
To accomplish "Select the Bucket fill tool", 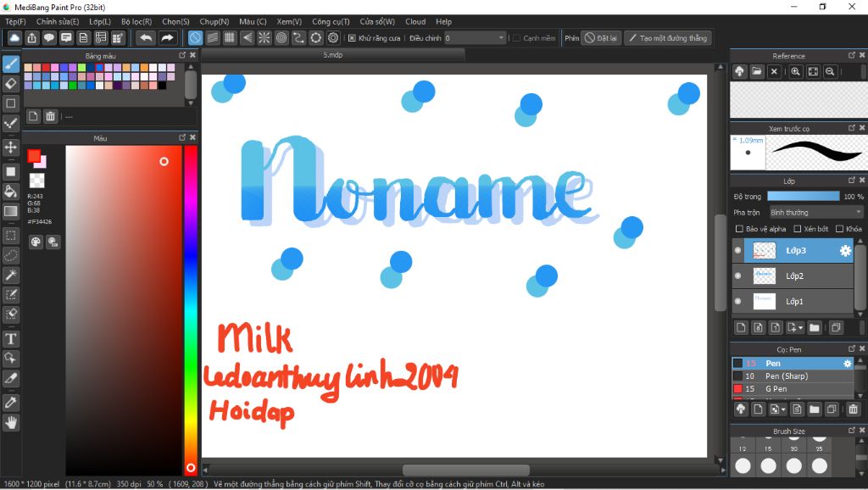I will coord(10,192).
